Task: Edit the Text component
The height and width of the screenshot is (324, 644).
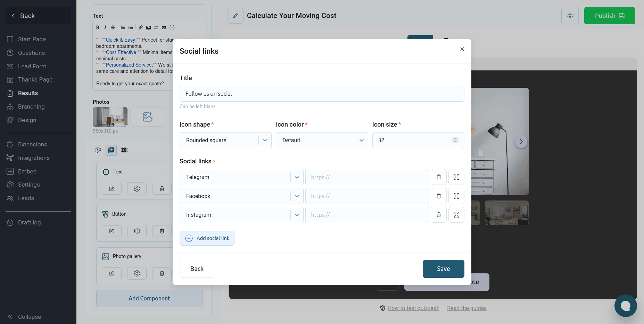Action: [112, 189]
